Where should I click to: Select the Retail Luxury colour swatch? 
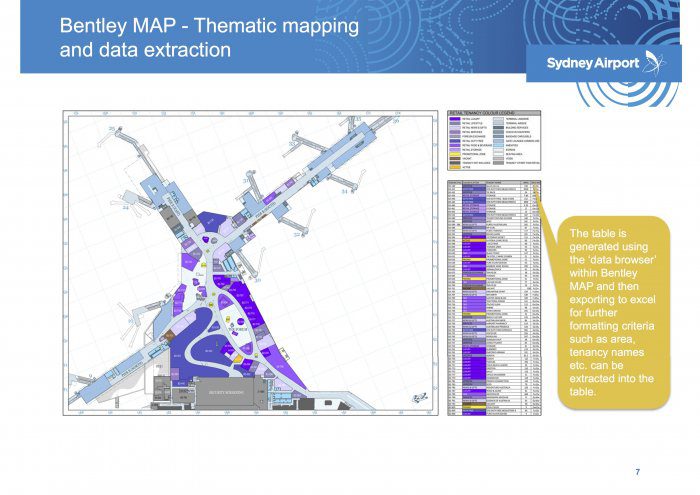click(455, 118)
